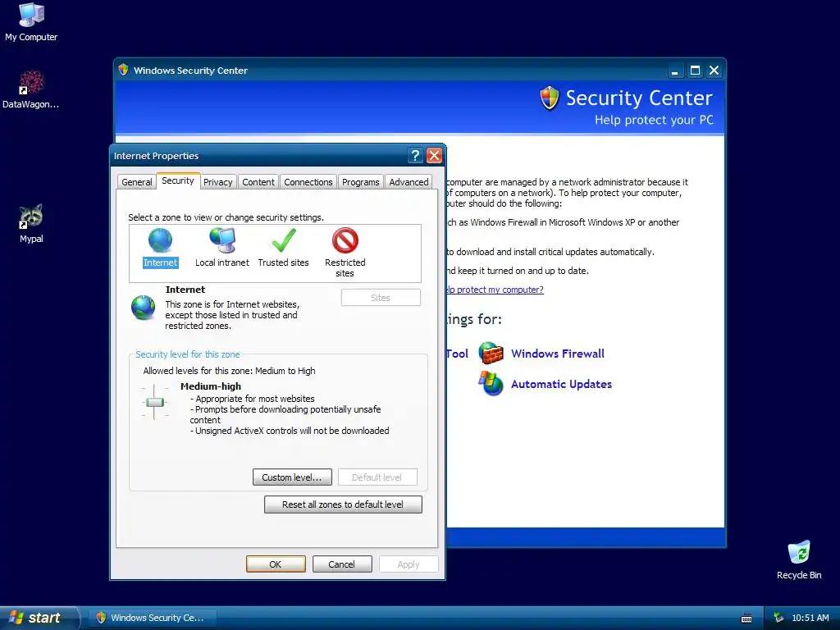Click the large Internet globe beside zone description
The image size is (840, 630).
point(143,308)
